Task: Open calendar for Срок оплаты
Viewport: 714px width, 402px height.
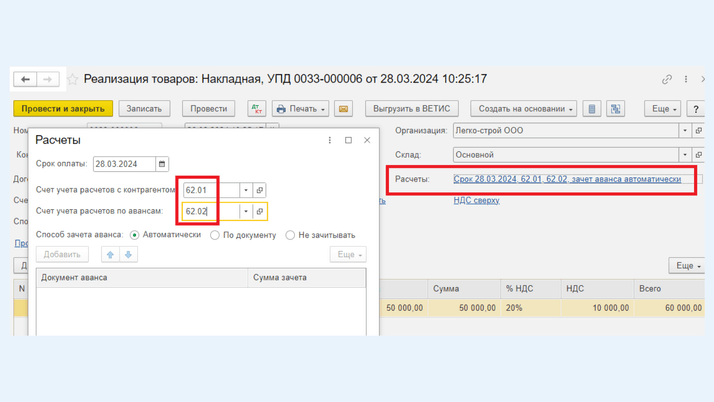Action: [x=162, y=164]
